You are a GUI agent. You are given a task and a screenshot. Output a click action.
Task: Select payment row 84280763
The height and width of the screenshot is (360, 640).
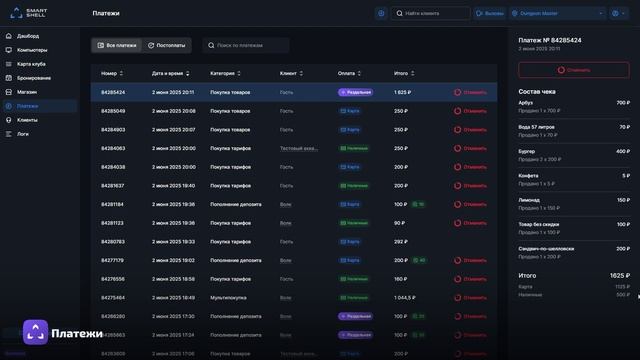point(294,242)
